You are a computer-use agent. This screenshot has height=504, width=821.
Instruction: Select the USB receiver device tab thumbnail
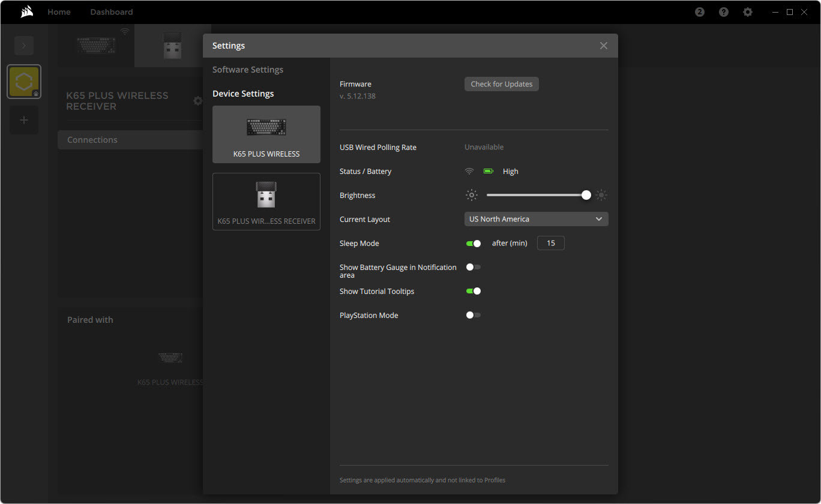coord(173,46)
